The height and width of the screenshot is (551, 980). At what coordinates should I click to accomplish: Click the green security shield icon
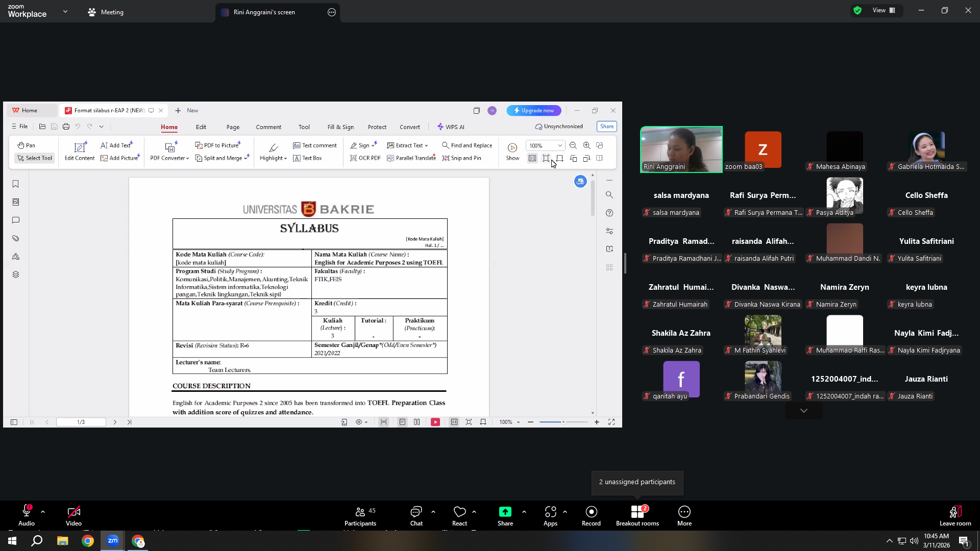coord(857,10)
